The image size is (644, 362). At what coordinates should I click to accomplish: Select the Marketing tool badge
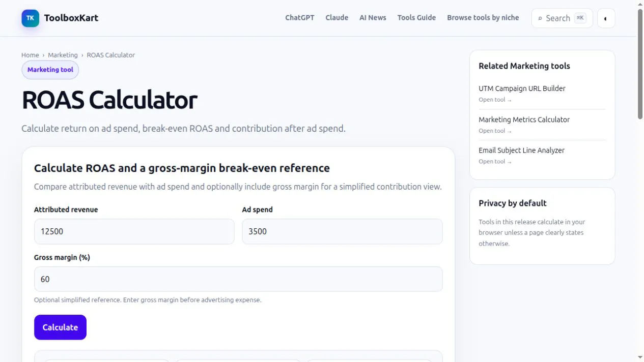tap(50, 70)
